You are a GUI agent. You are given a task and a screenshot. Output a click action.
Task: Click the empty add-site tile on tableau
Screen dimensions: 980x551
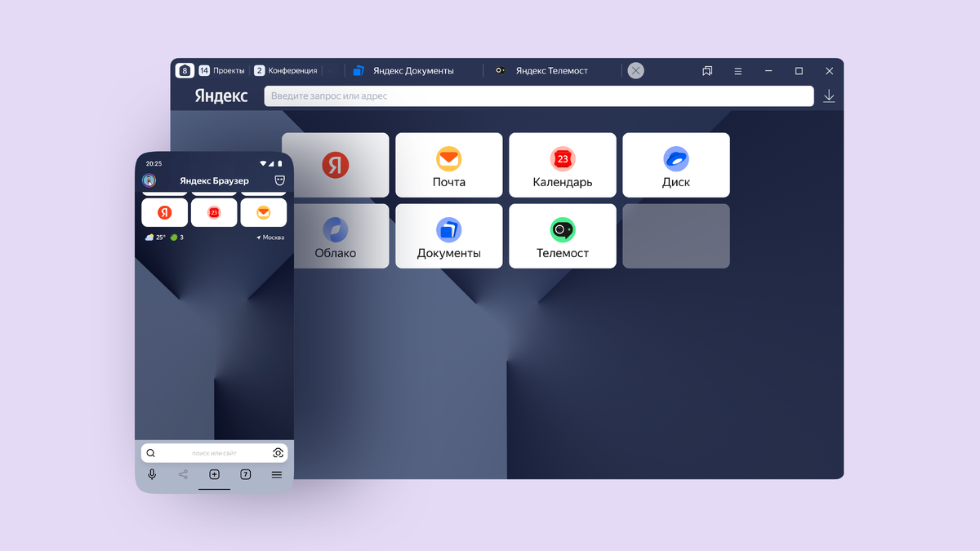pos(675,236)
